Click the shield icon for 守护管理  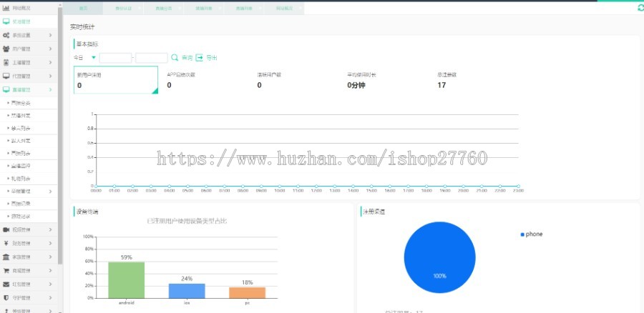pyautogui.click(x=6, y=297)
